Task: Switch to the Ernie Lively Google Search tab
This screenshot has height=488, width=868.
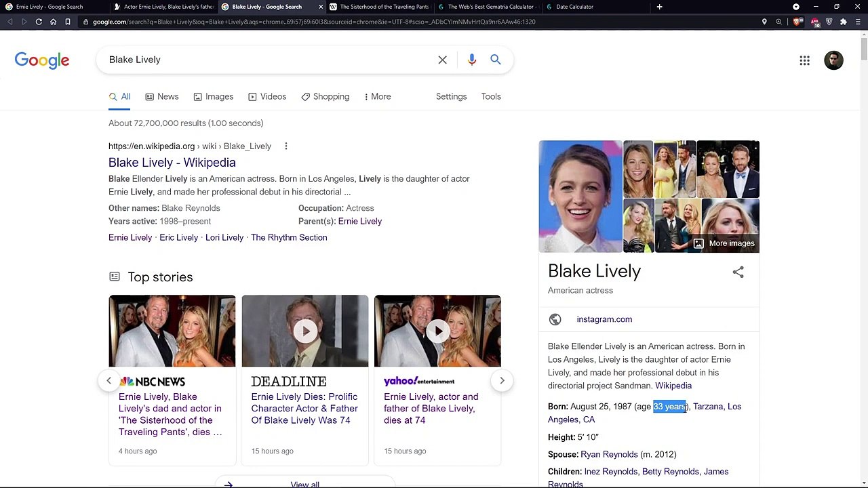Action: (x=53, y=7)
